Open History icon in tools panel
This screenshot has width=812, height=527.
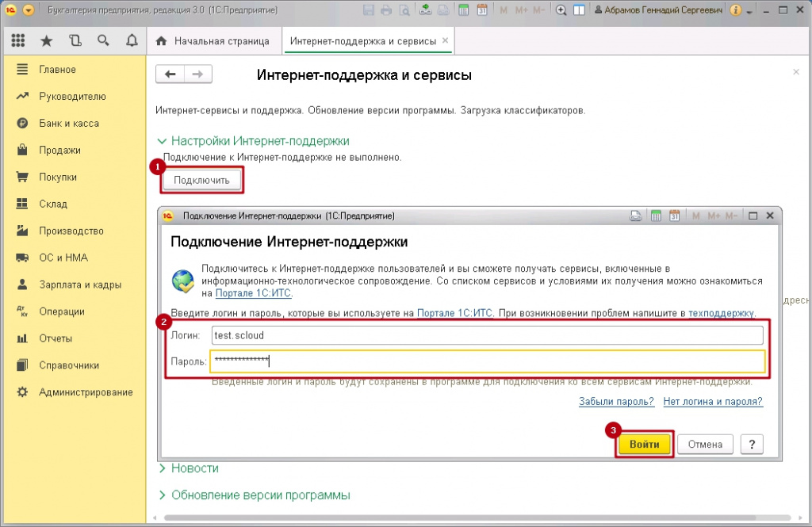coord(75,40)
